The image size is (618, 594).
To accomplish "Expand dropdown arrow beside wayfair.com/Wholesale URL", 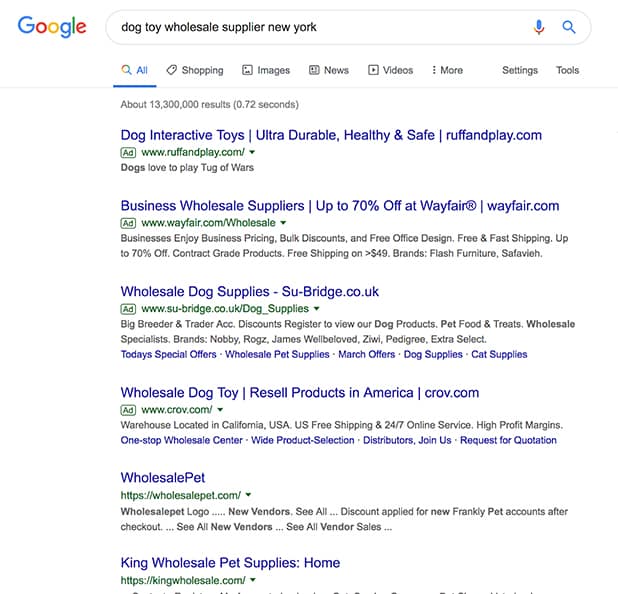I will [284, 223].
